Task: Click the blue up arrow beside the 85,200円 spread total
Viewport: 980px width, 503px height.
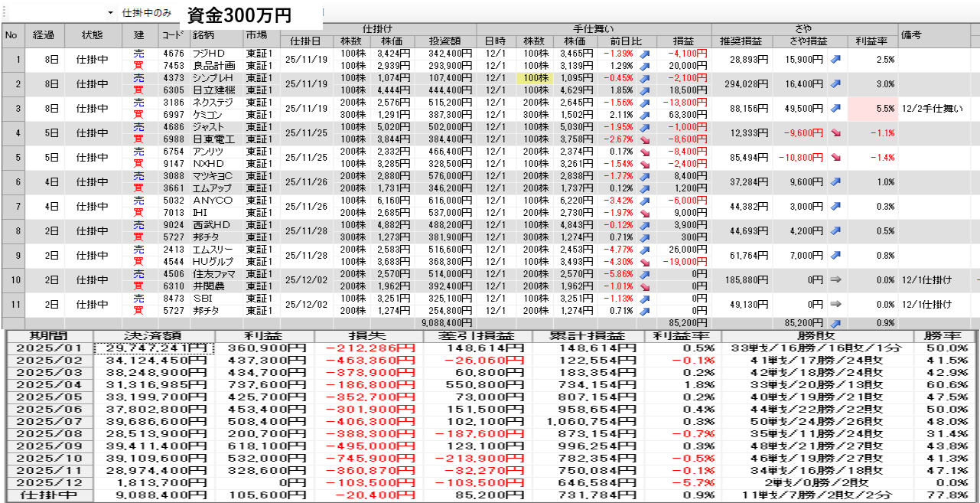Action: [x=835, y=323]
